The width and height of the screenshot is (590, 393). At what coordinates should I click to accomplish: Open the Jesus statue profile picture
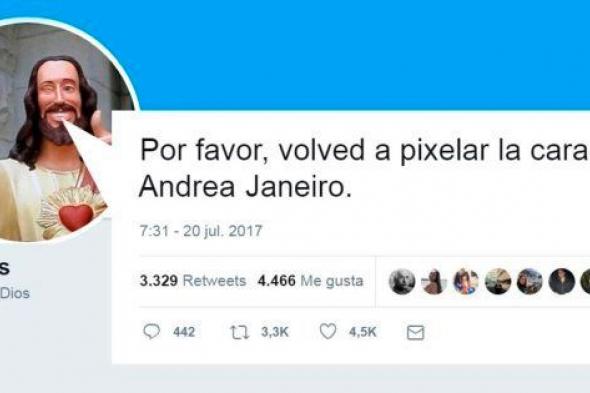(x=56, y=130)
